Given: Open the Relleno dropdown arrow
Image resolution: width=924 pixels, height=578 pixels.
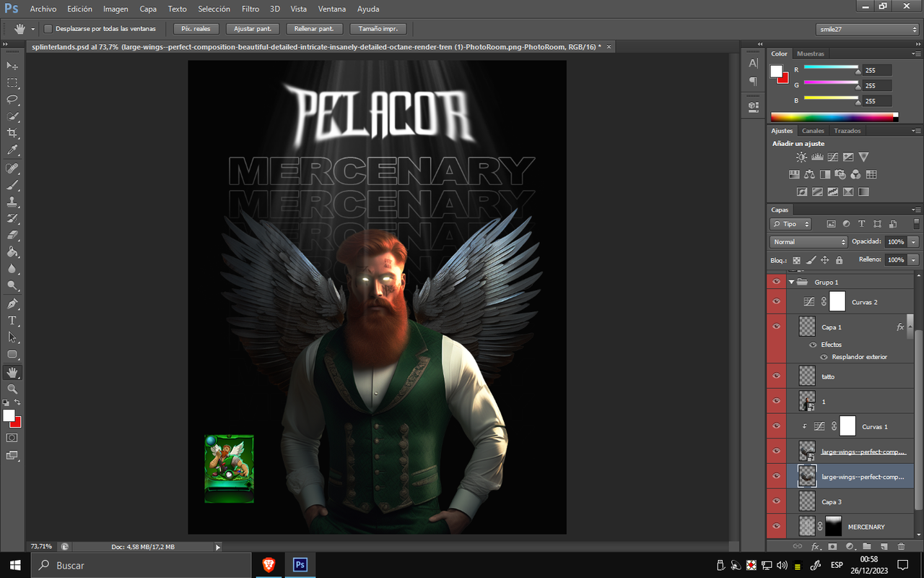Looking at the screenshot, I should [914, 260].
